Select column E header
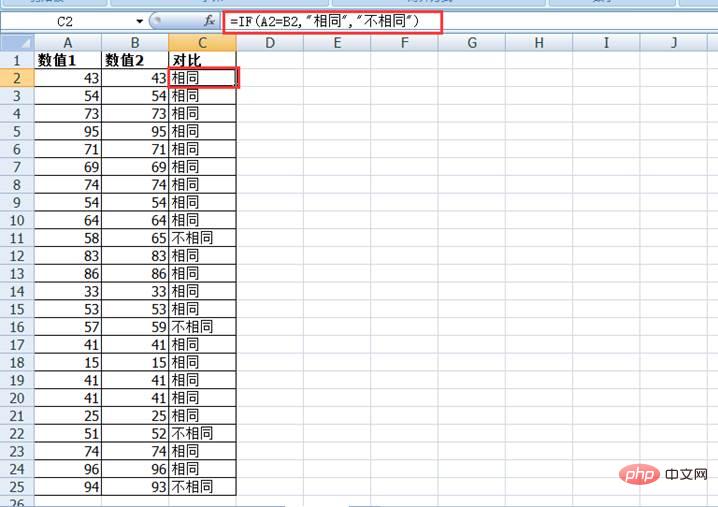This screenshot has height=507, width=718. [x=337, y=43]
